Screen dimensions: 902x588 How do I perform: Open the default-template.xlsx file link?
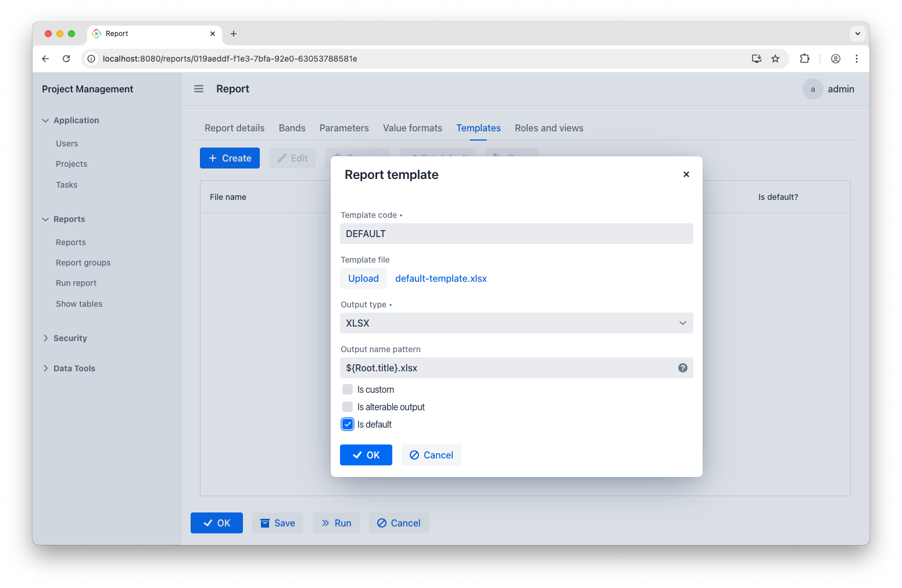(441, 278)
